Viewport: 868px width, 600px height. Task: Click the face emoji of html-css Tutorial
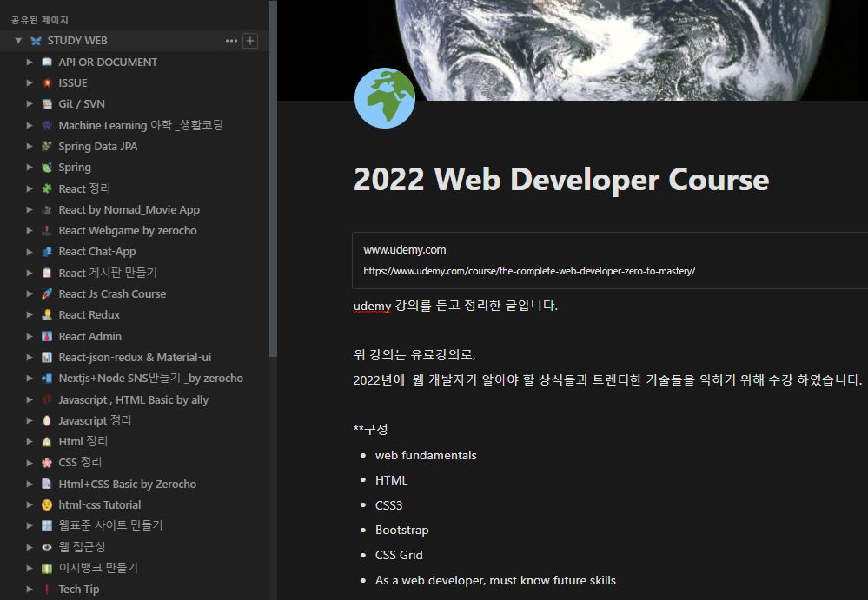click(x=47, y=504)
